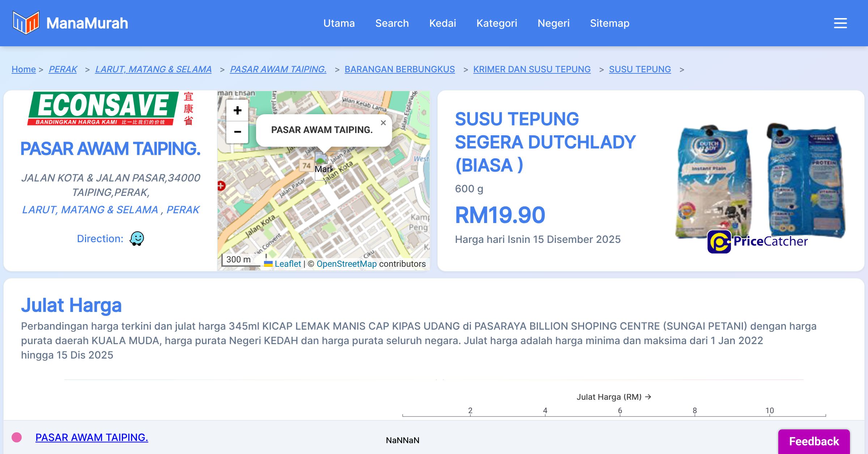
Task: Open the PERAK breadcrumb link
Action: pos(63,69)
